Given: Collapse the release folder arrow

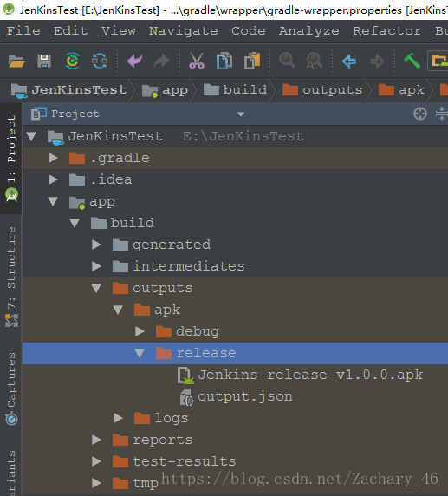Looking at the screenshot, I should point(140,353).
